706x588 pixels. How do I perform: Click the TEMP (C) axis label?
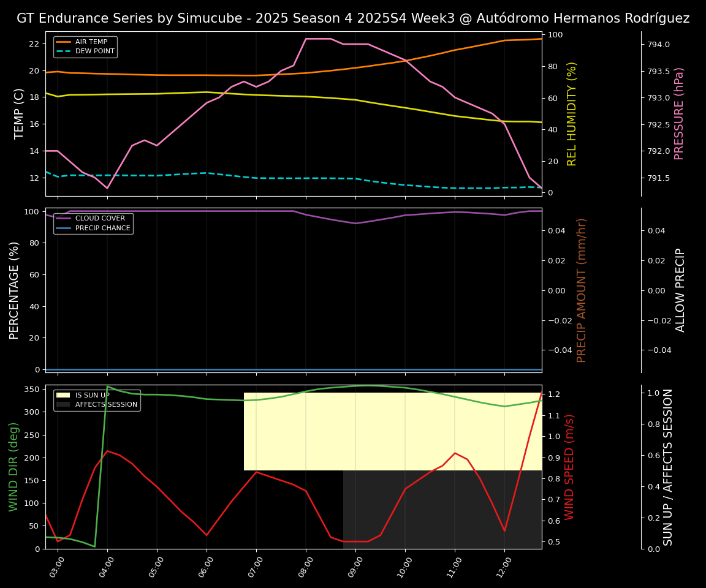click(20, 113)
